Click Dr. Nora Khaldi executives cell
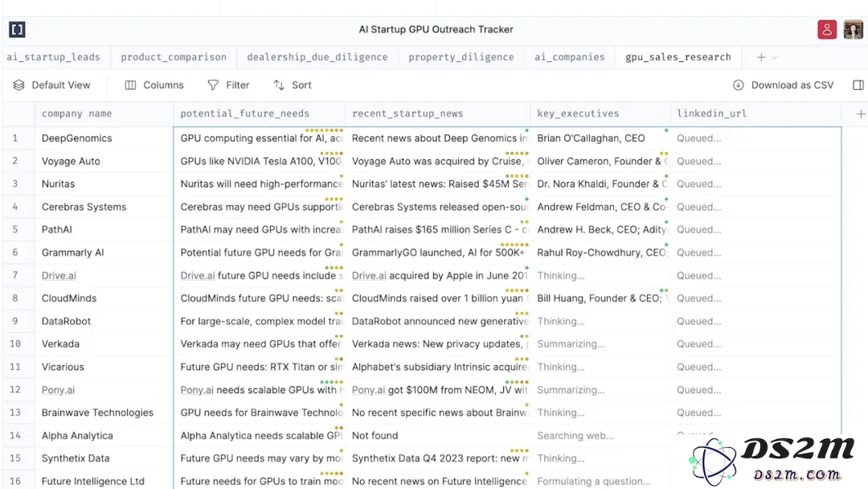Viewport: 868px width, 489px height. point(600,184)
